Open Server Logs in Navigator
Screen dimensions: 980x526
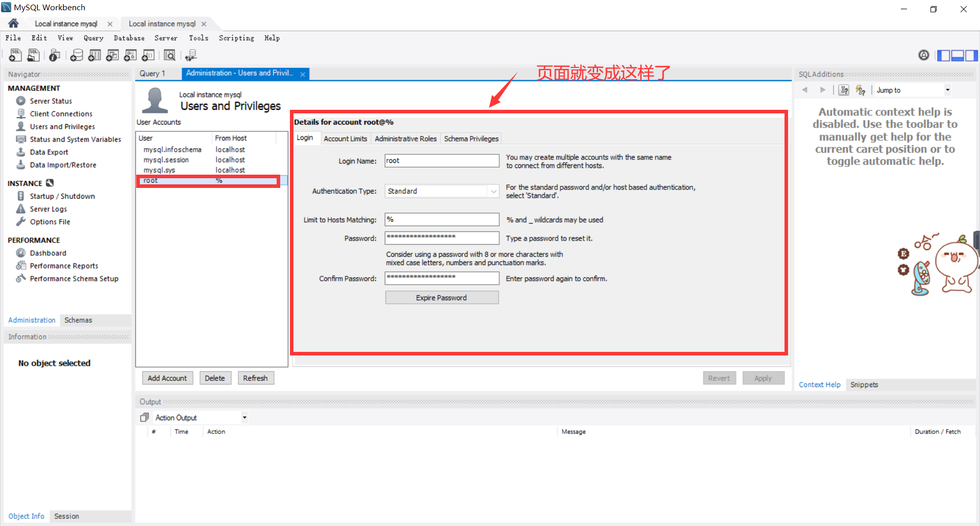[48, 209]
